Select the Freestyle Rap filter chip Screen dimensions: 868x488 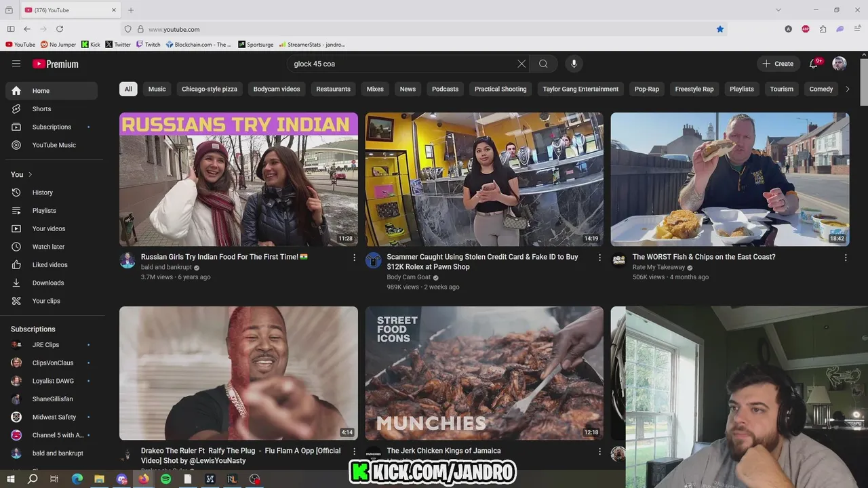click(694, 89)
